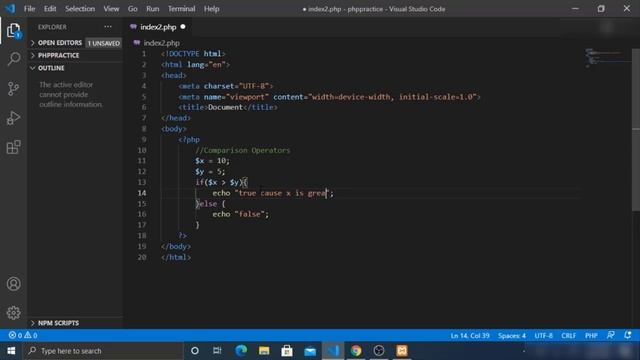
Task: Open the Go menu
Action: pyautogui.click(x=133, y=9)
